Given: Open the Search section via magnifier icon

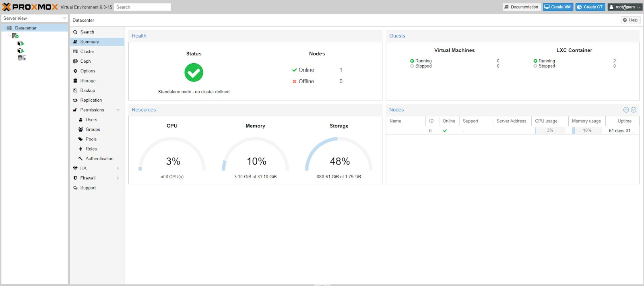Looking at the screenshot, I should tap(75, 32).
